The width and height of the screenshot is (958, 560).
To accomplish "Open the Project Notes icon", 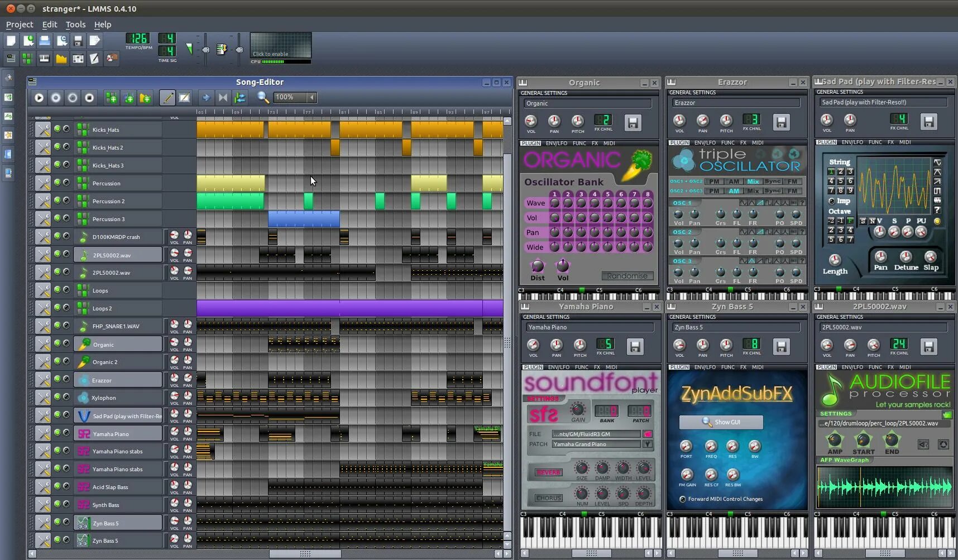I will [95, 58].
